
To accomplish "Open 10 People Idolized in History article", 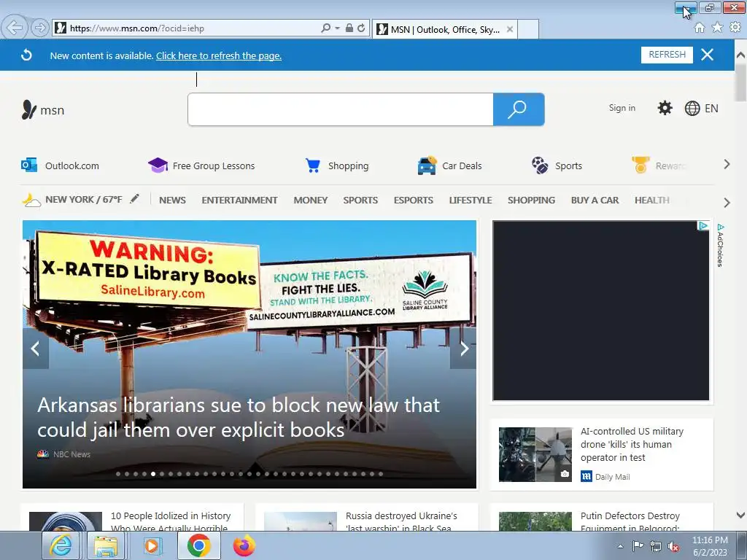I will click(171, 522).
